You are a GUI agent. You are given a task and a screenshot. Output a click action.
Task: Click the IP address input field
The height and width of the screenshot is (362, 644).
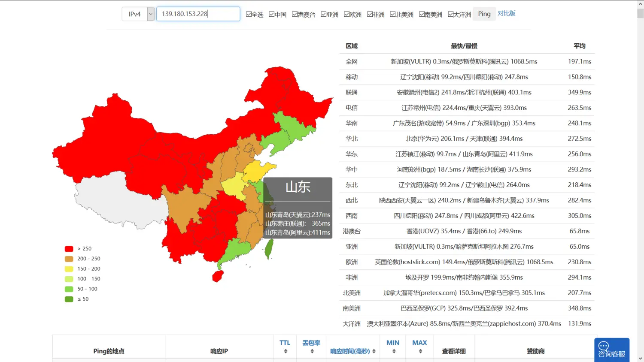198,14
